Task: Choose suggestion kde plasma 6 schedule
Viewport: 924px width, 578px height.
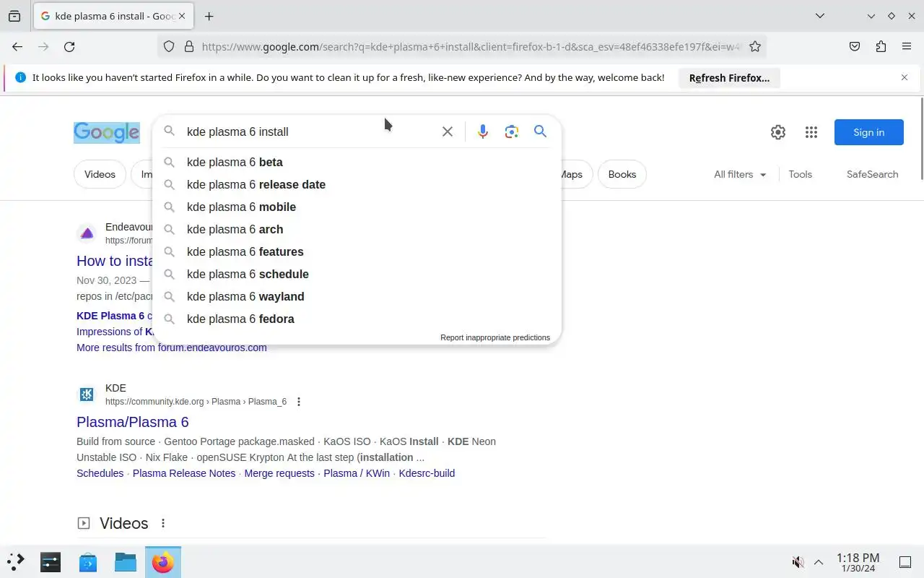Action: point(357,274)
